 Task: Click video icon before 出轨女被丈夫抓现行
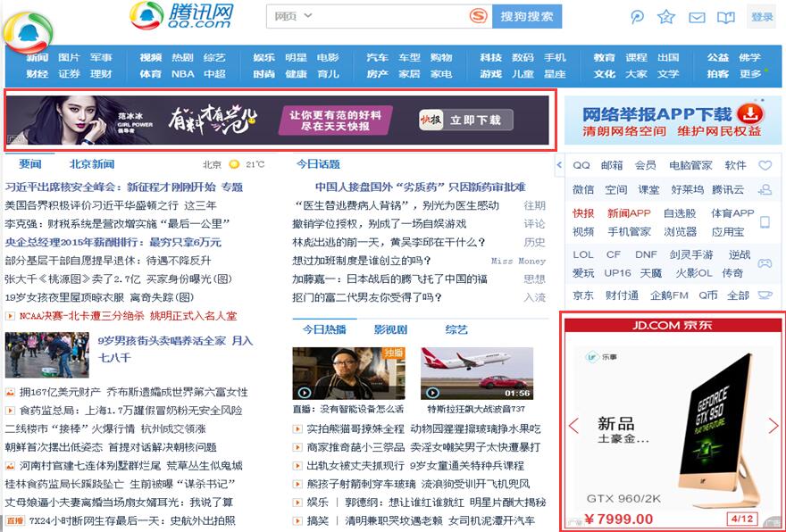297,465
